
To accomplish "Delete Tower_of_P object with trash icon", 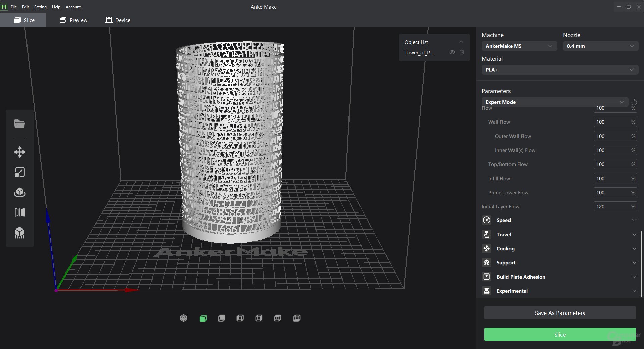I will pos(462,52).
